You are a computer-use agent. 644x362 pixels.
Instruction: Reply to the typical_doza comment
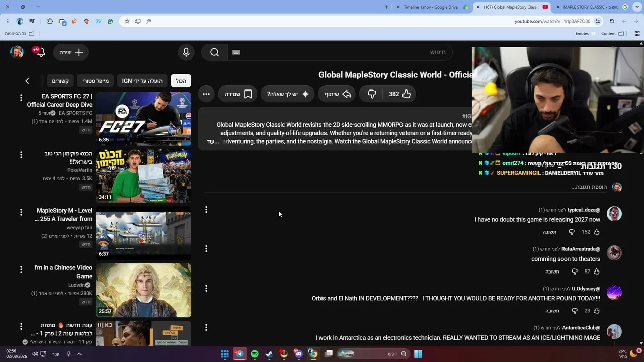(549, 232)
